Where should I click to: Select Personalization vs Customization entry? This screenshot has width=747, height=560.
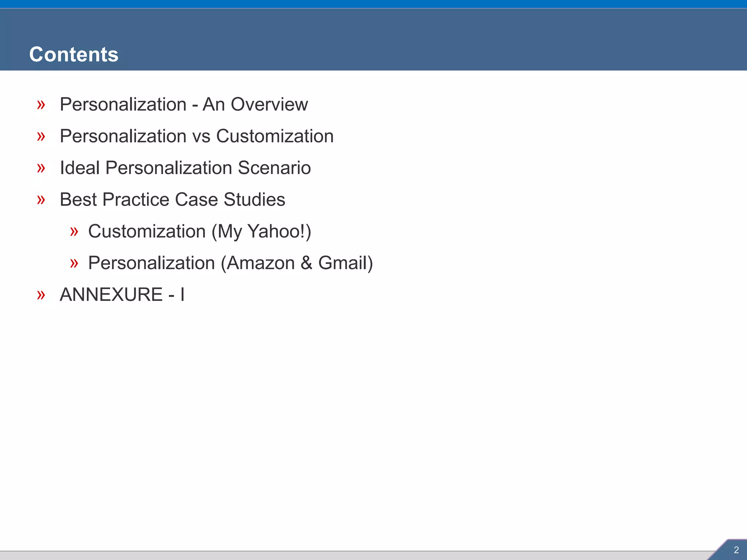click(x=197, y=136)
